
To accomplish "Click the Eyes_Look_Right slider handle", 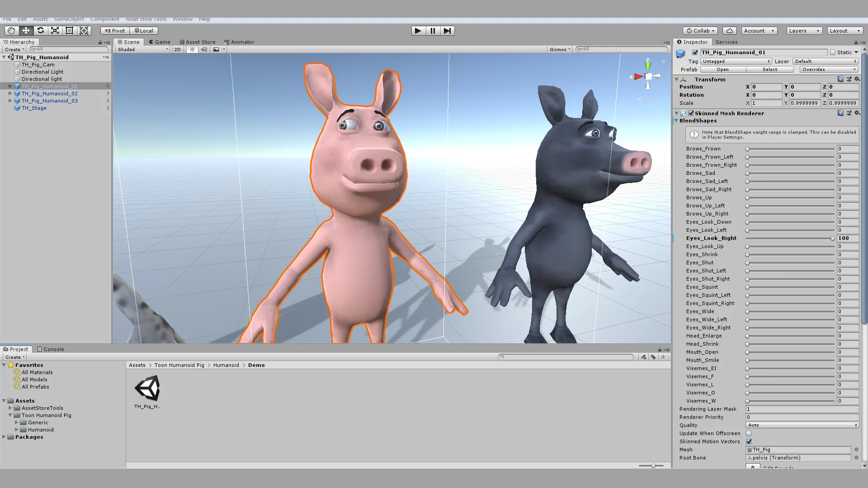I will click(832, 239).
